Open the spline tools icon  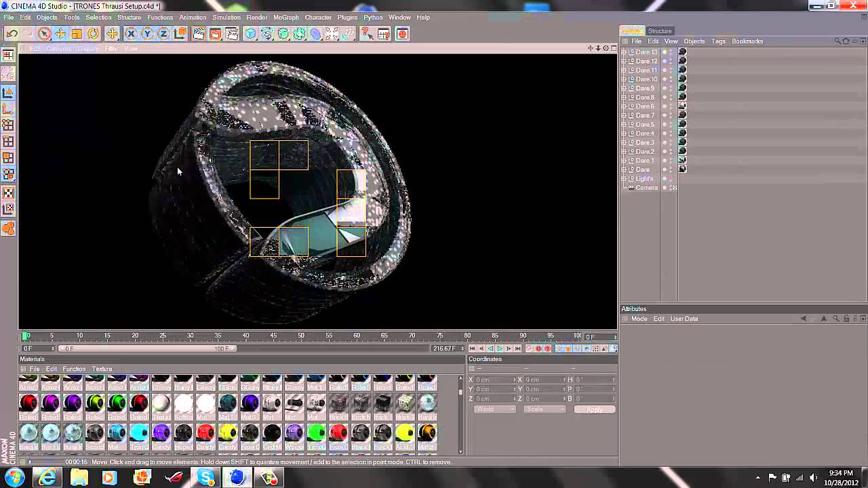(x=267, y=34)
